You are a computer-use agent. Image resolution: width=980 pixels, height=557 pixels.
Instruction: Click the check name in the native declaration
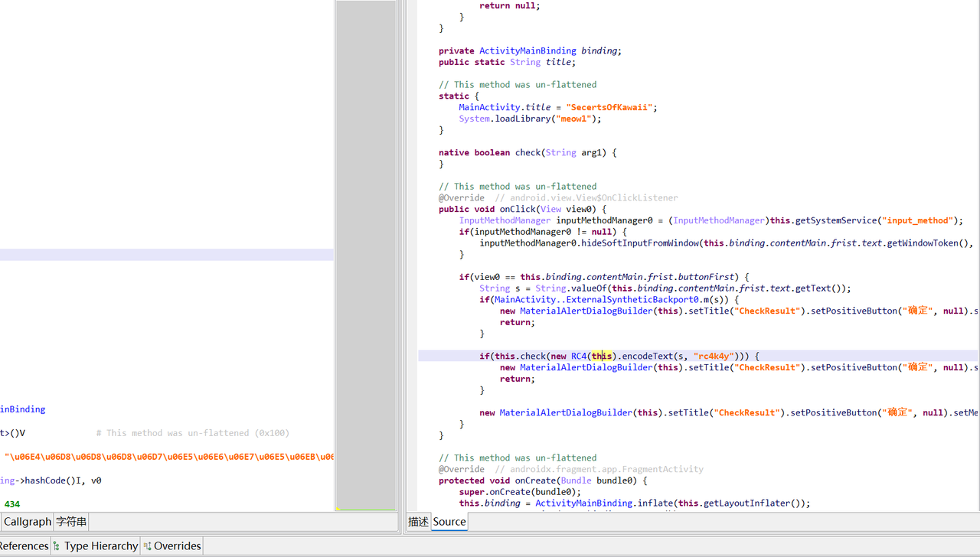click(x=528, y=152)
